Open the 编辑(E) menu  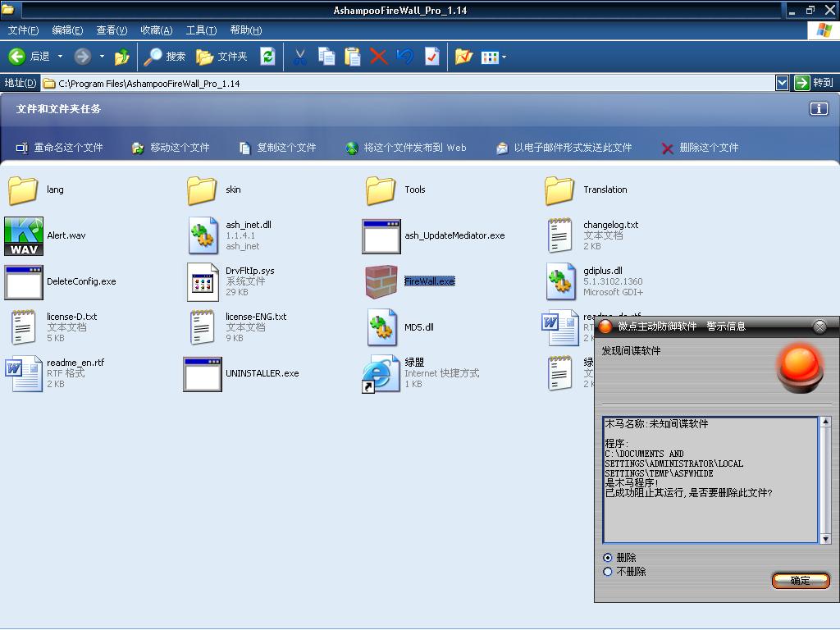[x=67, y=30]
